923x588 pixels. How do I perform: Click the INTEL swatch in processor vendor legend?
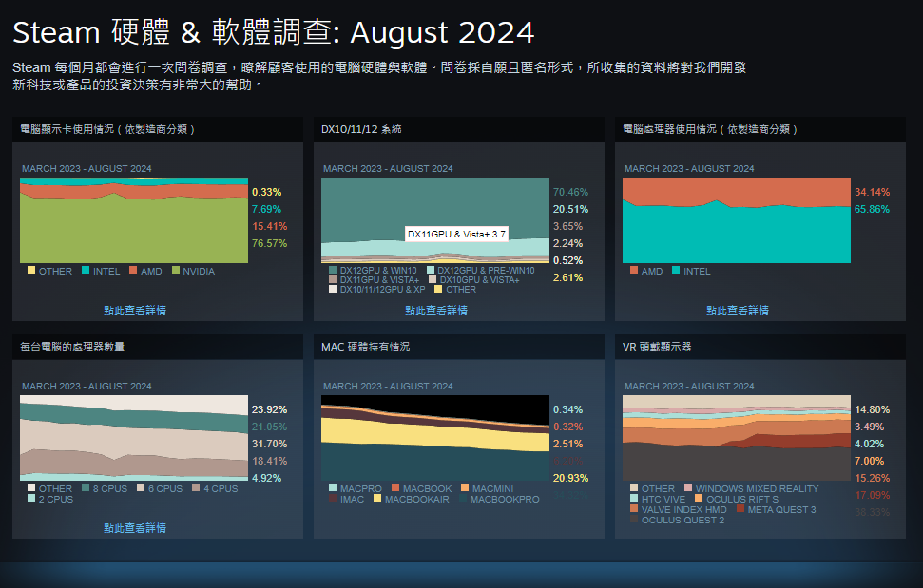click(x=676, y=271)
